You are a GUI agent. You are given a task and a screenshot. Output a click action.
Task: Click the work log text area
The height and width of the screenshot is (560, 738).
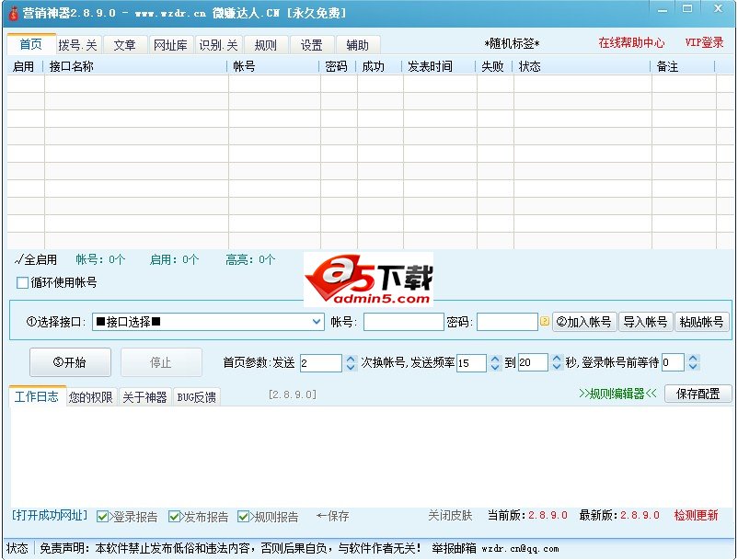pyautogui.click(x=371, y=456)
